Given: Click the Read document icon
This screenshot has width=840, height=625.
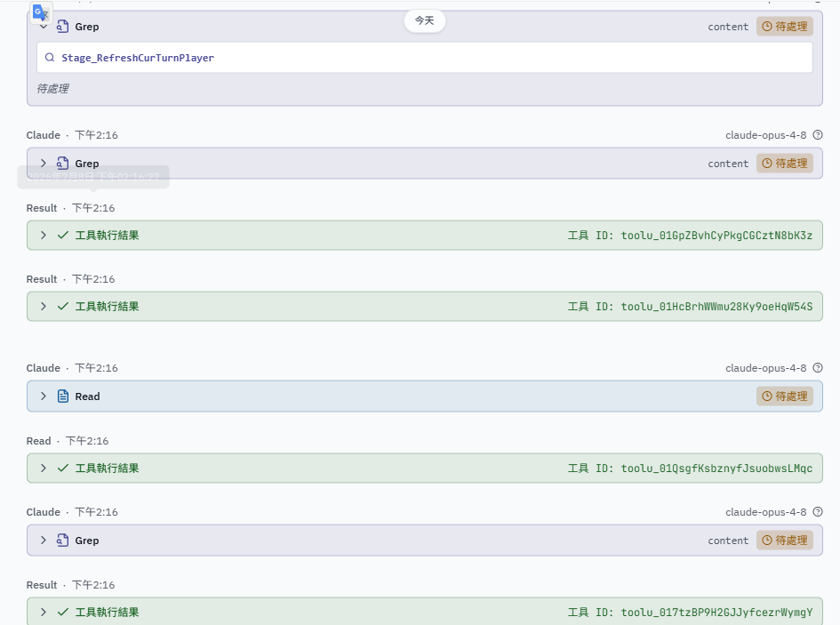Looking at the screenshot, I should click(x=63, y=397).
